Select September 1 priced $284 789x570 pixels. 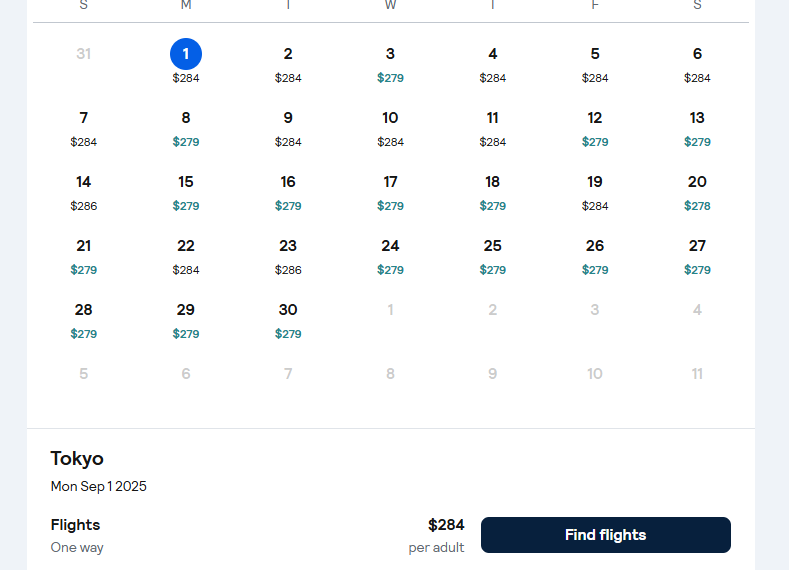tap(186, 62)
